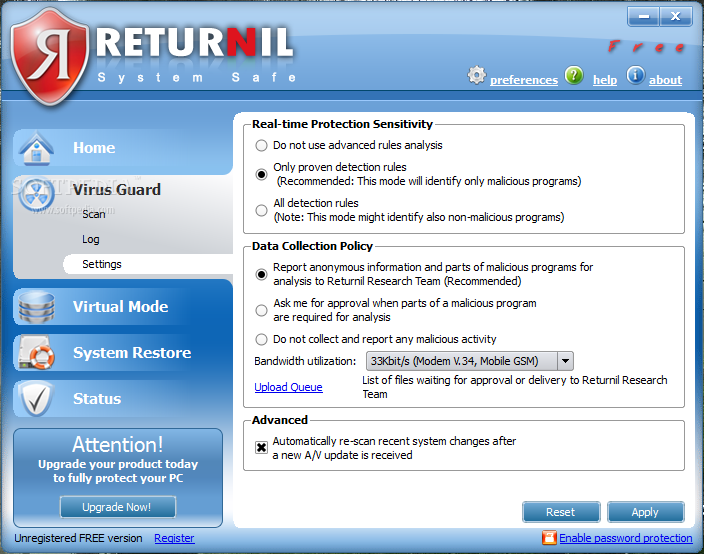This screenshot has width=704, height=554.
Task: Toggle automatic re-scan after A/V update checkbox
Action: click(261, 448)
